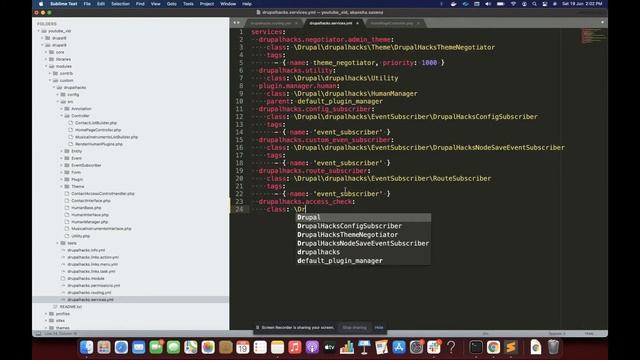The image size is (640, 360).
Task: Open Trash in the dock
Action: 553,347
